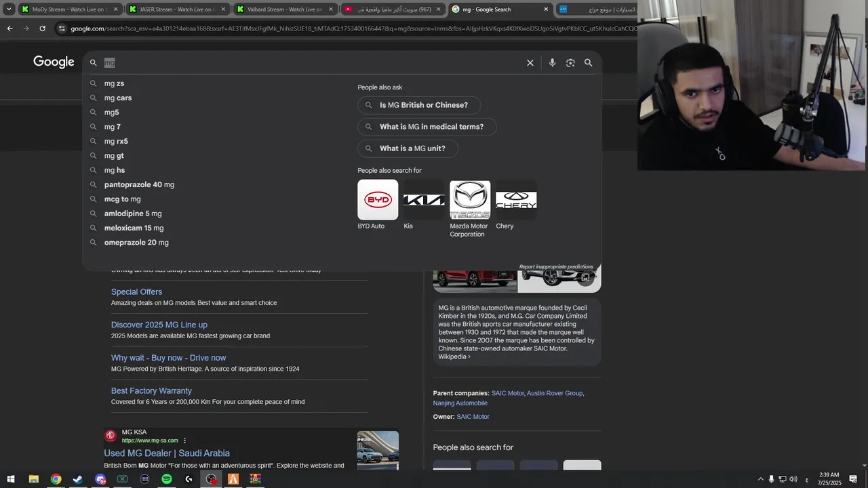Clear the search box with the X icon
Image resolution: width=868 pixels, height=488 pixels.
click(x=530, y=62)
